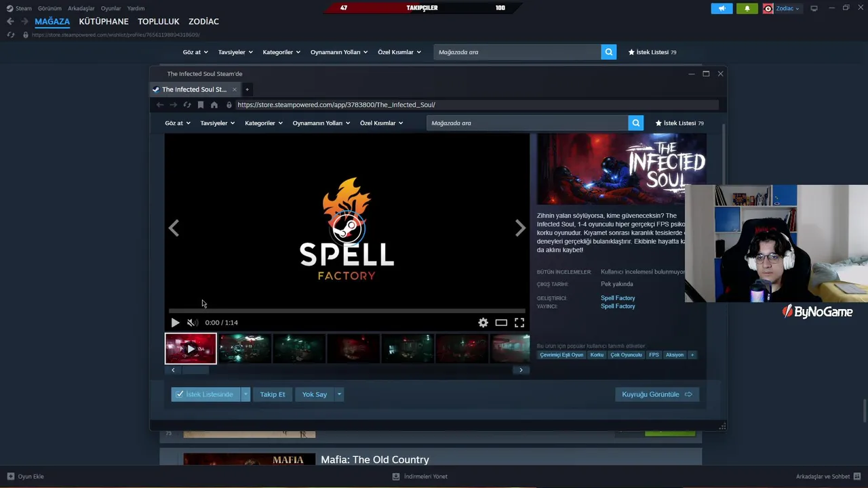Go to home page in popup toolbar

pos(214,105)
